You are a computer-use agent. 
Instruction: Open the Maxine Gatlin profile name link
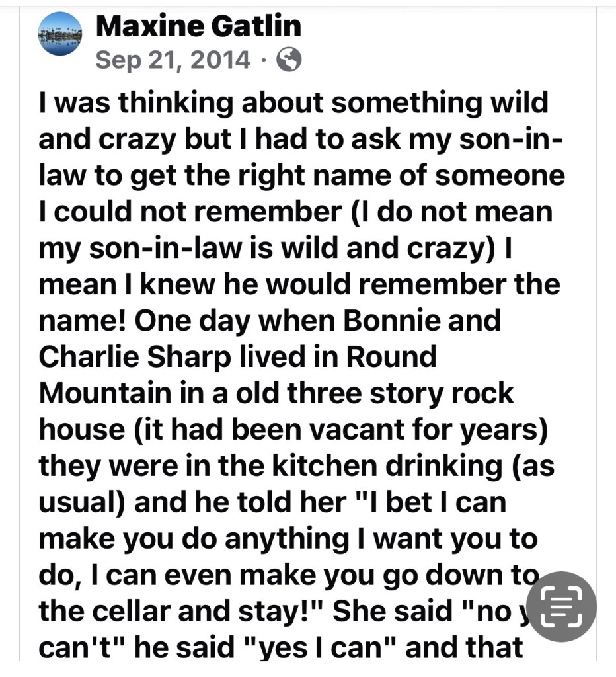click(198, 26)
